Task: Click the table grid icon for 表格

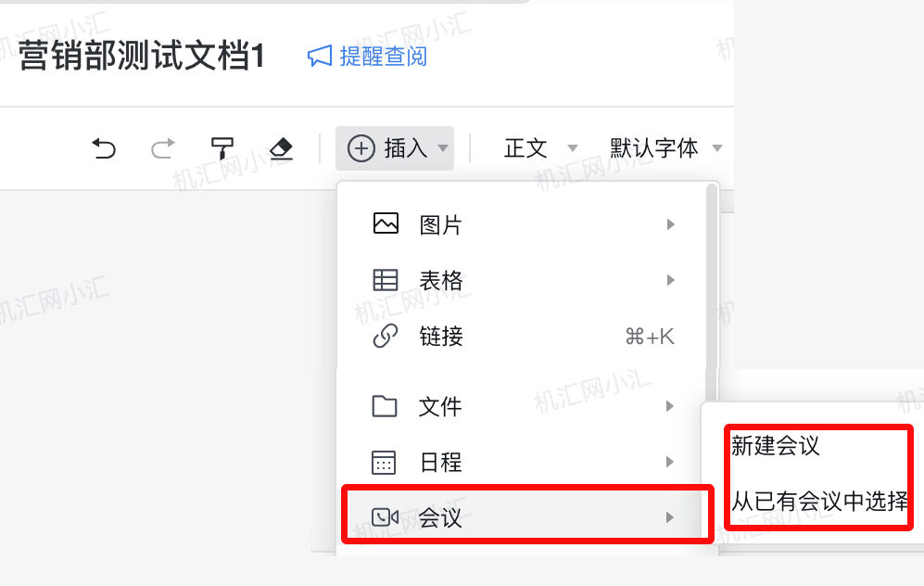Action: click(x=386, y=279)
